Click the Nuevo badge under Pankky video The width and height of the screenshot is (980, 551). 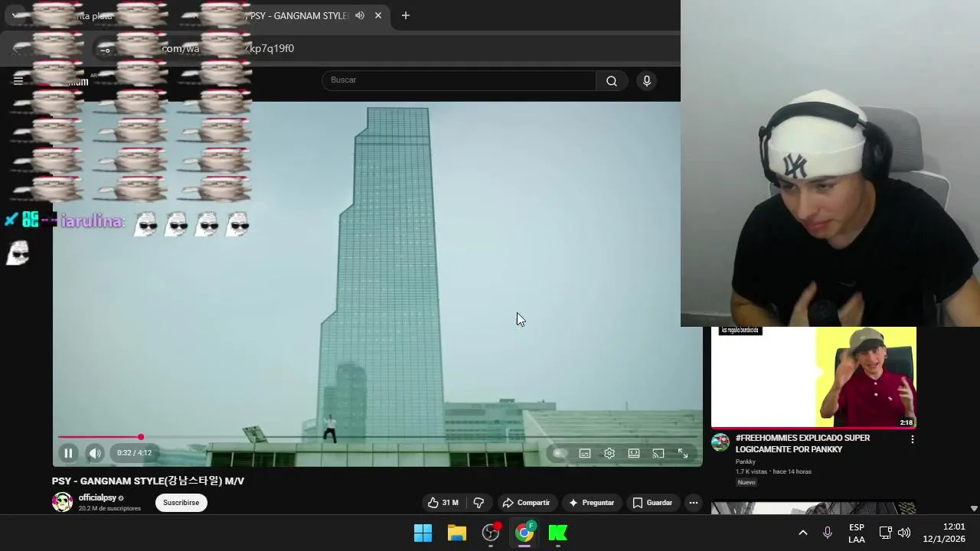point(746,482)
